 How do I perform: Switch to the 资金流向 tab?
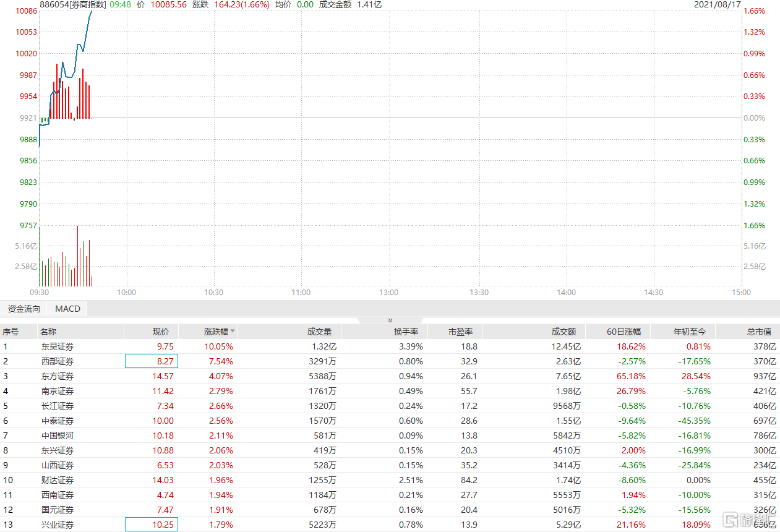[x=24, y=309]
